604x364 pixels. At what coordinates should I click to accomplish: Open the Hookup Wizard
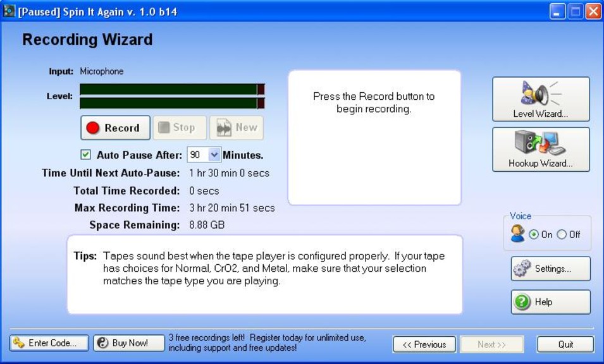[541, 149]
